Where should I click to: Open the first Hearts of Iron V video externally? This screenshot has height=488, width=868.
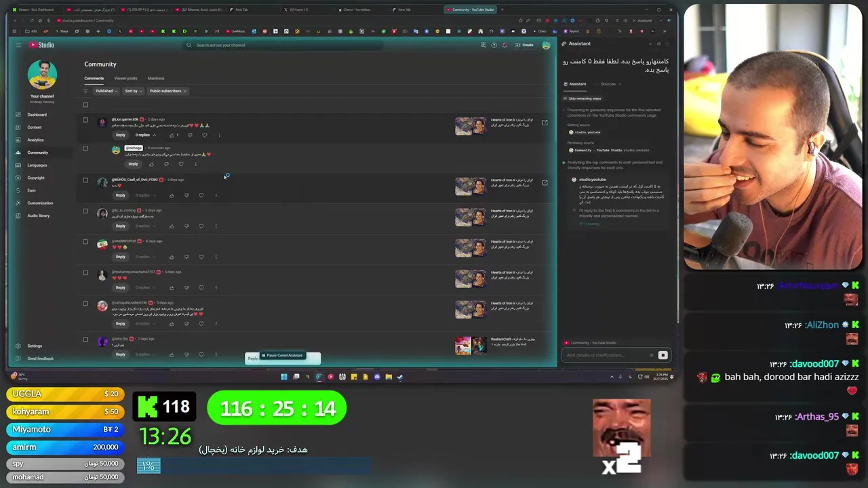coord(545,123)
